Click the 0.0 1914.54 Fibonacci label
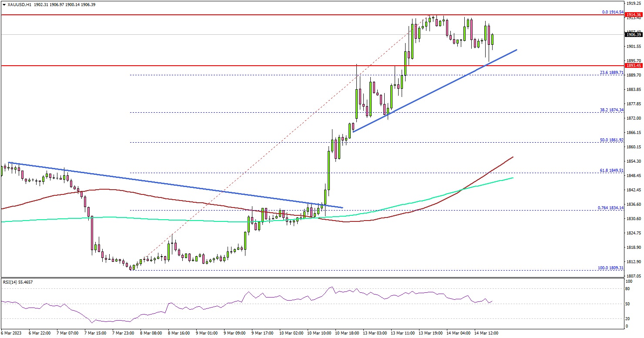Viewport: 644px width, 338px height. point(612,12)
